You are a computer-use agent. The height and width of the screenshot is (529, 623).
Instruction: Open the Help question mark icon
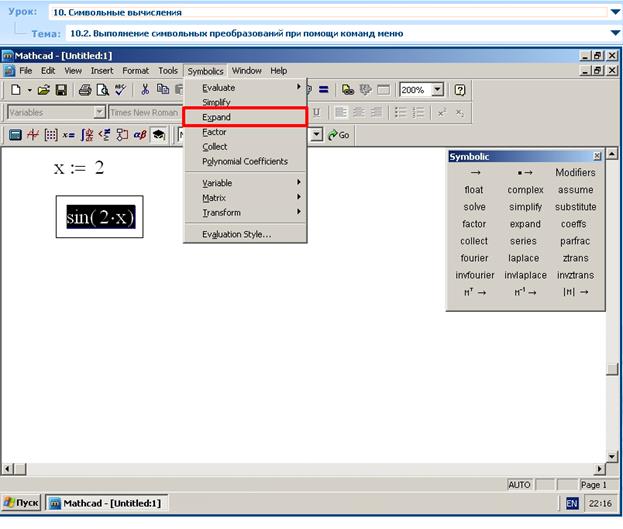click(460, 90)
